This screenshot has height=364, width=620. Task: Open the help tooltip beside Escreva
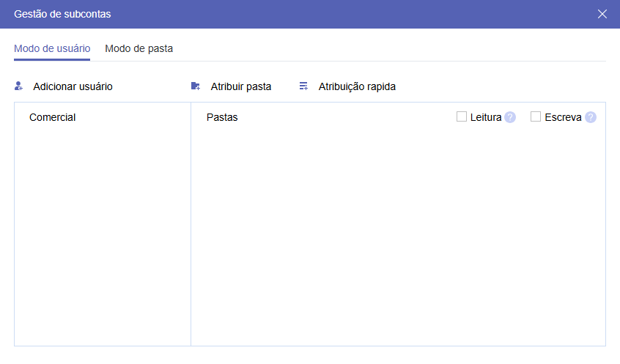(591, 117)
